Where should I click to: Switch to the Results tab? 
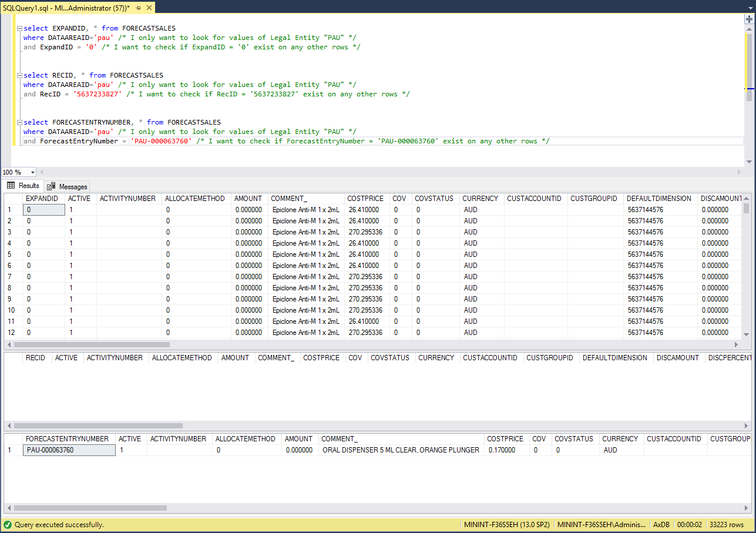[23, 186]
